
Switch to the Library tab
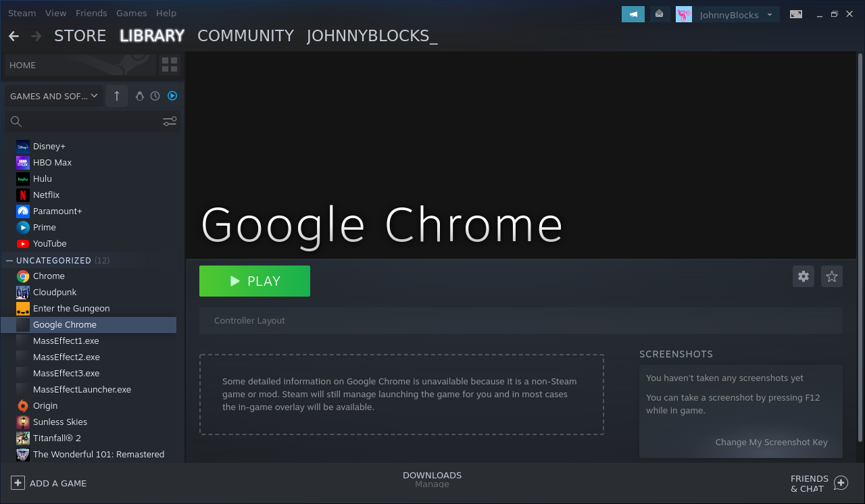[x=152, y=36]
